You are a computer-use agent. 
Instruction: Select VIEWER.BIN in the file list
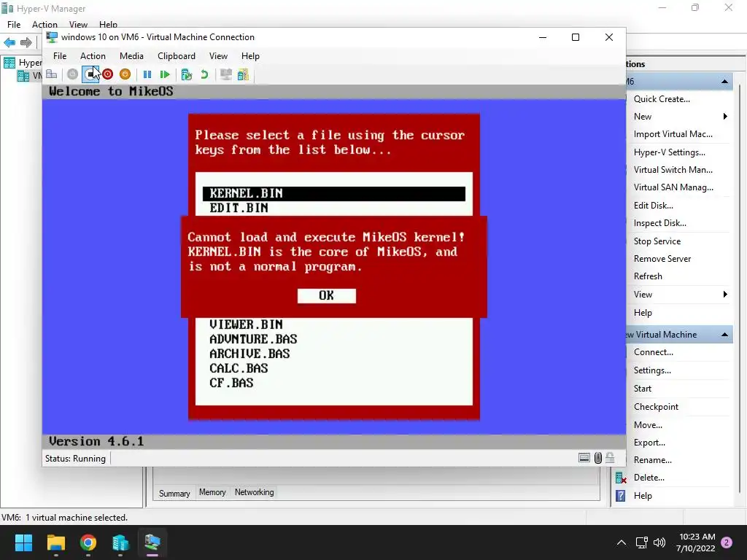click(246, 324)
